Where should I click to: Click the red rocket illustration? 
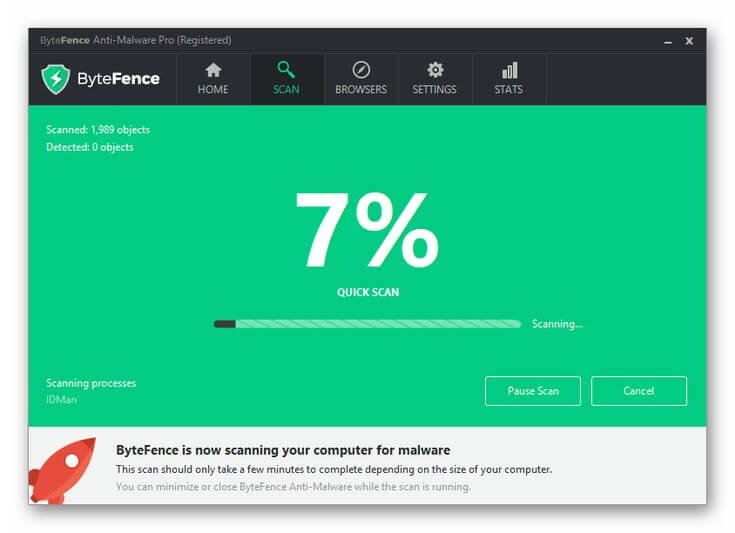pyautogui.click(x=62, y=470)
